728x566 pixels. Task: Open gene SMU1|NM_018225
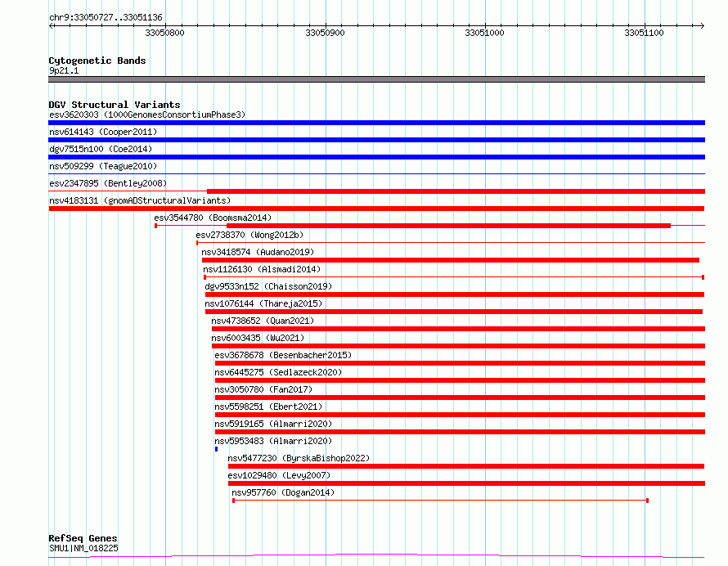point(83,548)
